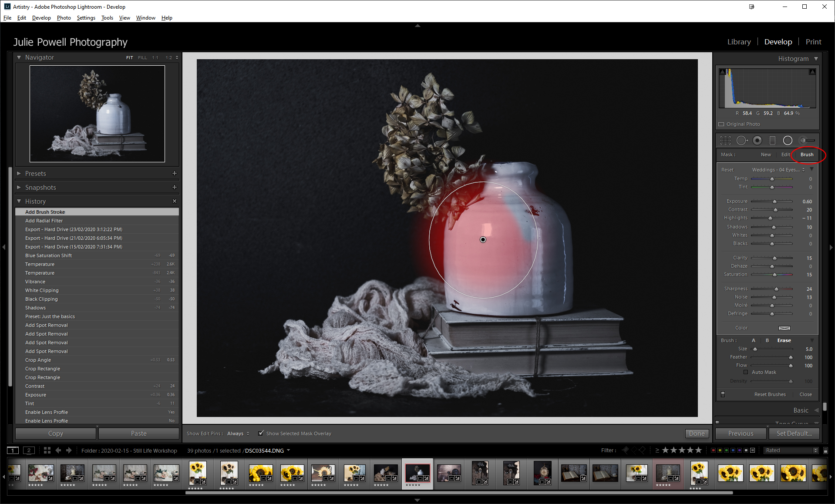
Task: Go forward with the filmstrip right arrow
Action: pos(69,450)
